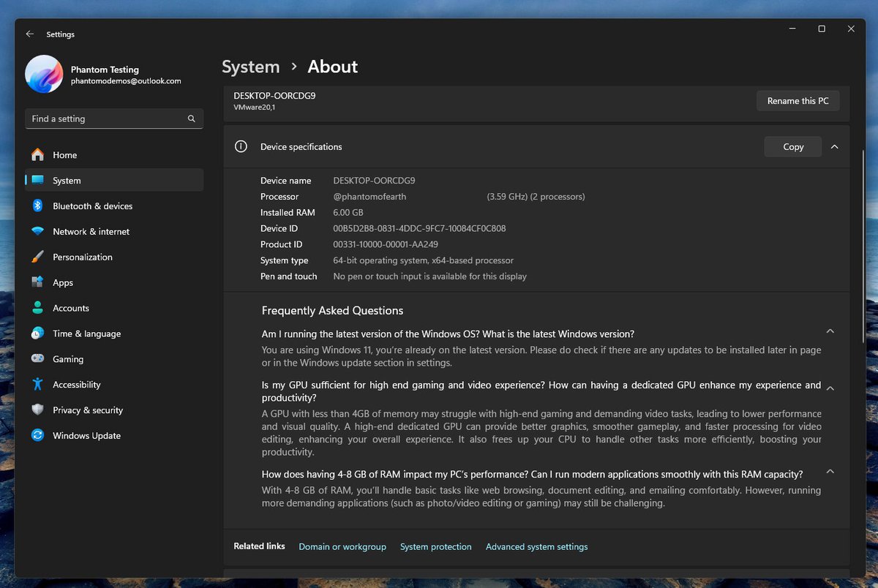Click the Rename this PC button
Image resolution: width=878 pixels, height=588 pixels.
pyautogui.click(x=798, y=101)
